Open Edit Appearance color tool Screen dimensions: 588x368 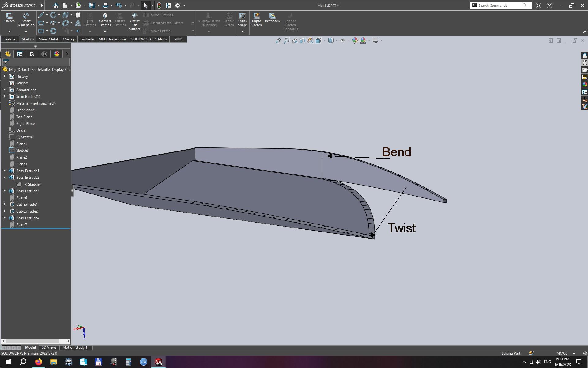pos(355,40)
